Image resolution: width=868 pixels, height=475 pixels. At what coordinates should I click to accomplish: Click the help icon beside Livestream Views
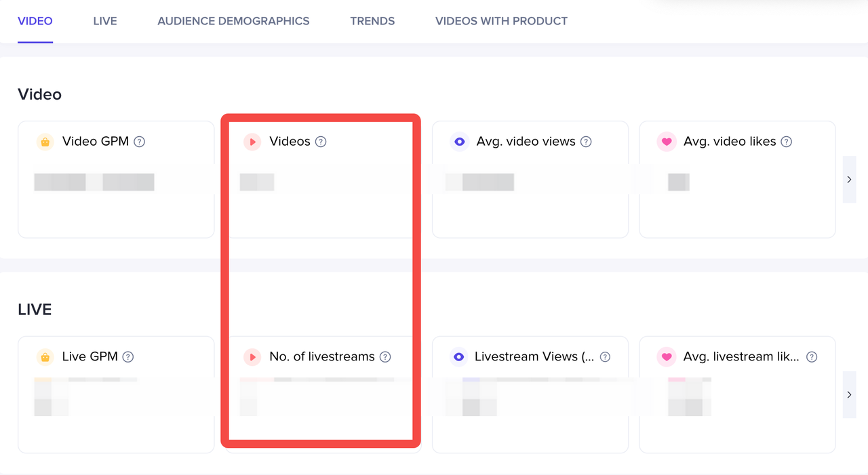606,357
